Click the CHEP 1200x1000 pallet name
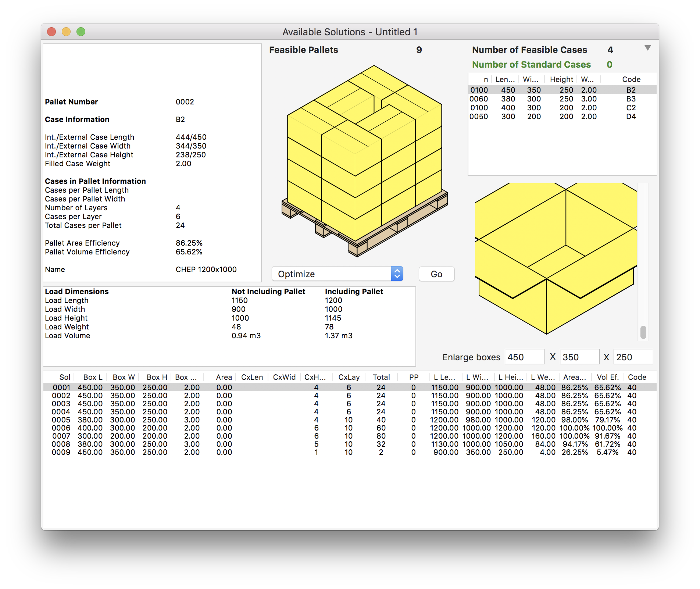700x589 pixels. [206, 269]
